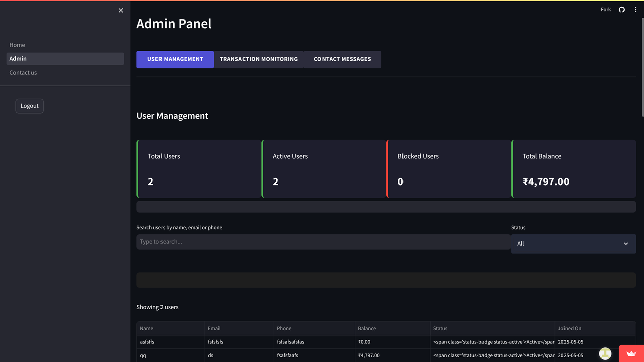The image size is (644, 362).
Task: Focus the search users input field
Action: (324, 242)
